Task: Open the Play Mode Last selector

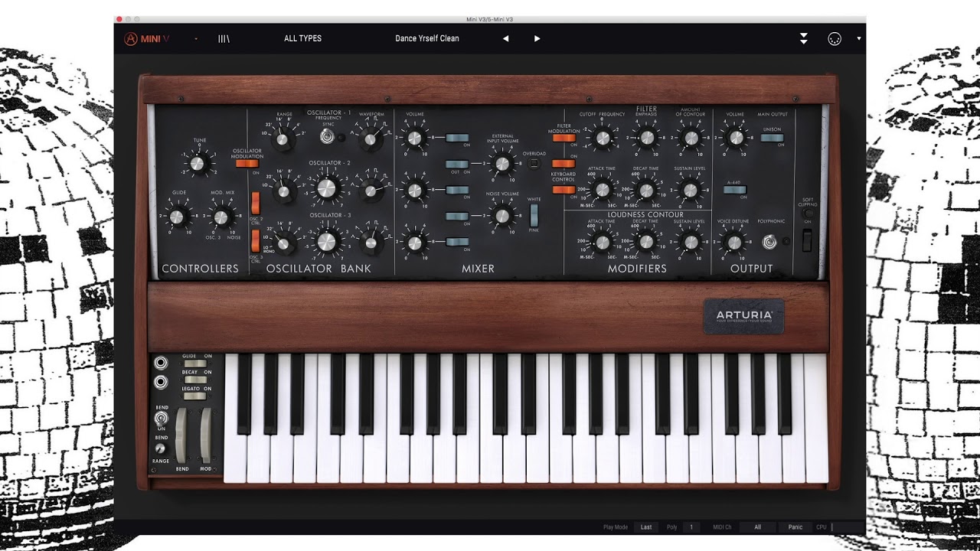Action: [x=646, y=527]
